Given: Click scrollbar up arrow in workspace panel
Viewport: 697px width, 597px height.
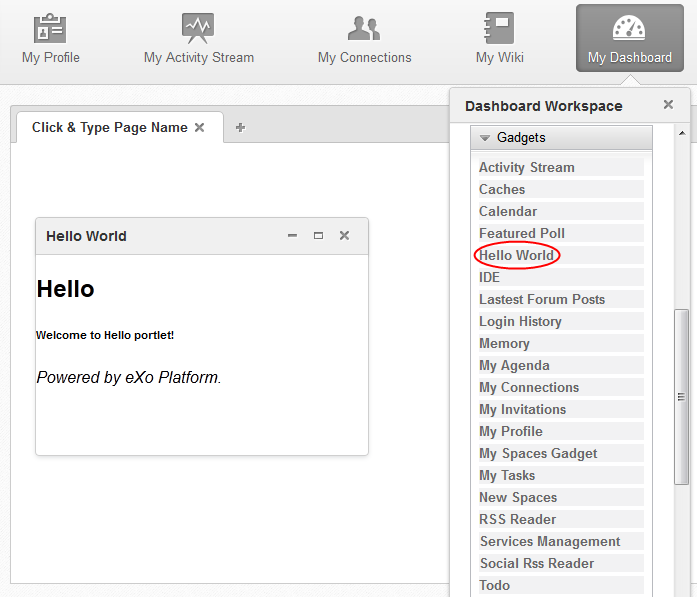Looking at the screenshot, I should tap(682, 133).
